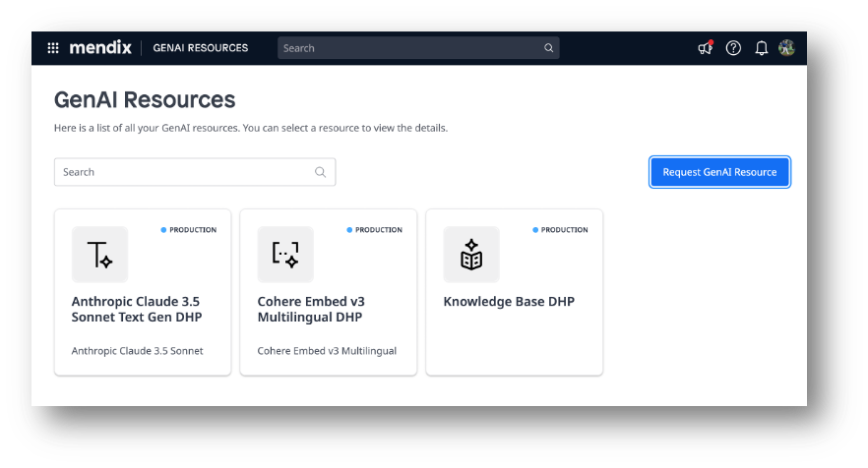The width and height of the screenshot is (868, 468).
Task: Open the help question mark icon
Action: (x=733, y=48)
